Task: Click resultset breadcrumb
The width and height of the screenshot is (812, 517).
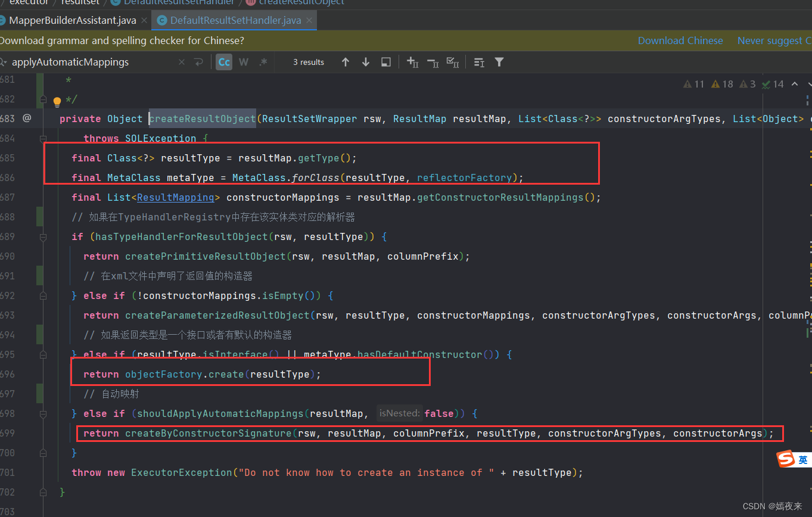Action: (x=80, y=2)
